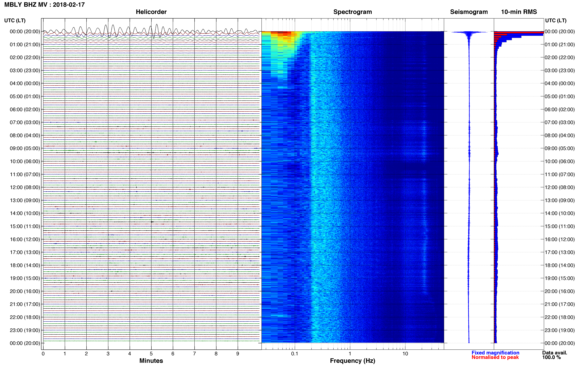Click '11:00 (07:00)' on the left time axis
Image resolution: width=588 pixels, height=368 pixels.
click(25, 174)
